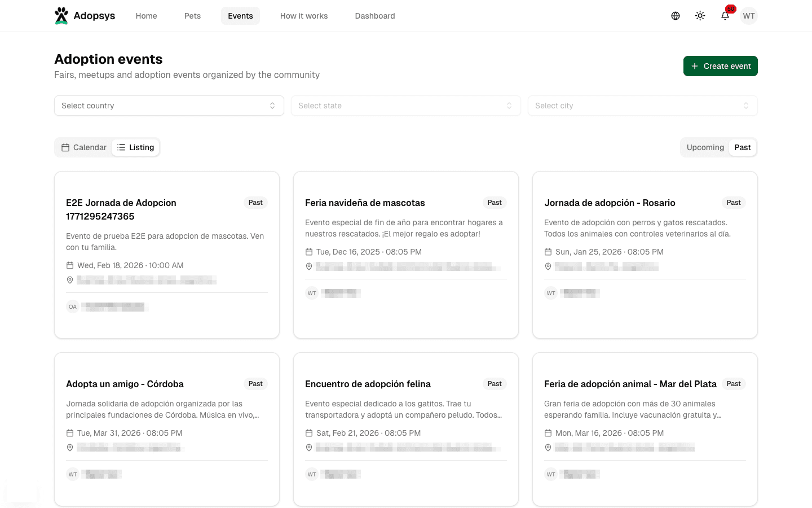Click the OA organizer avatar on E2E Jornada card

(x=73, y=307)
